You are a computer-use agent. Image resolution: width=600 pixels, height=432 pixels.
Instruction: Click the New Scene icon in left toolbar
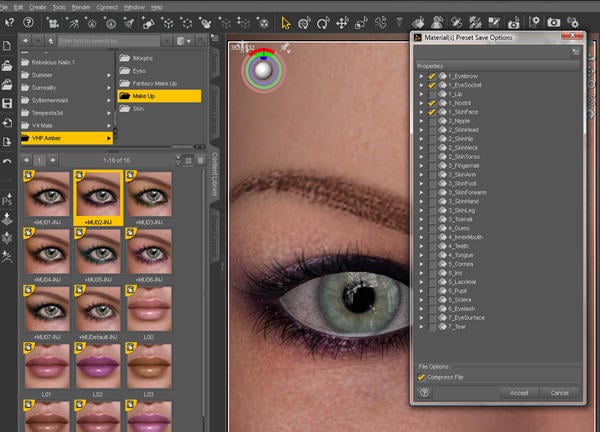tap(8, 44)
